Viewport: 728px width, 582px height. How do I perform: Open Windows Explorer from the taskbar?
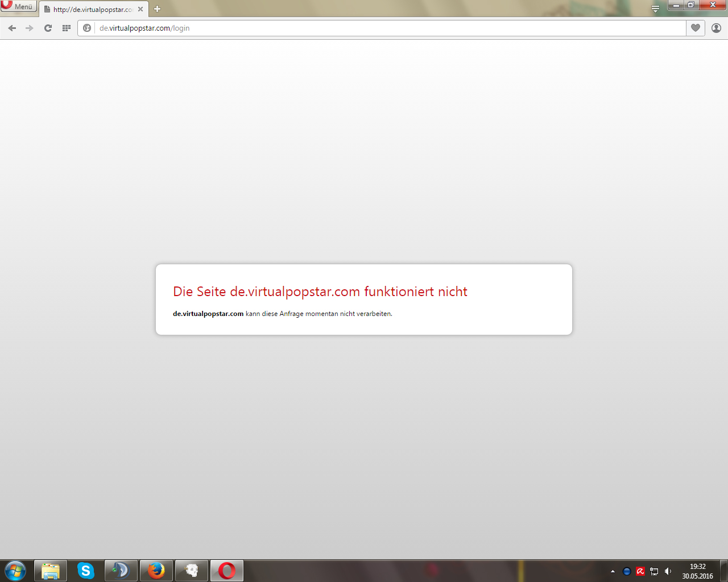coord(51,571)
